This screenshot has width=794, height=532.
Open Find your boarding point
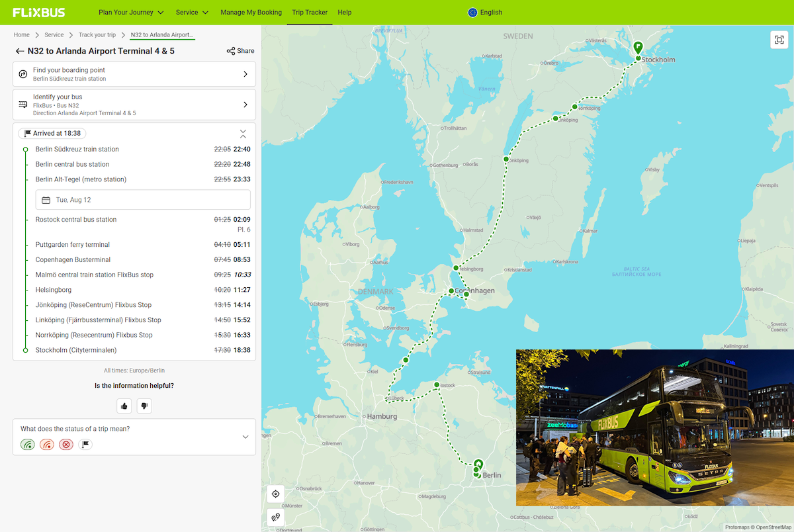[134, 74]
